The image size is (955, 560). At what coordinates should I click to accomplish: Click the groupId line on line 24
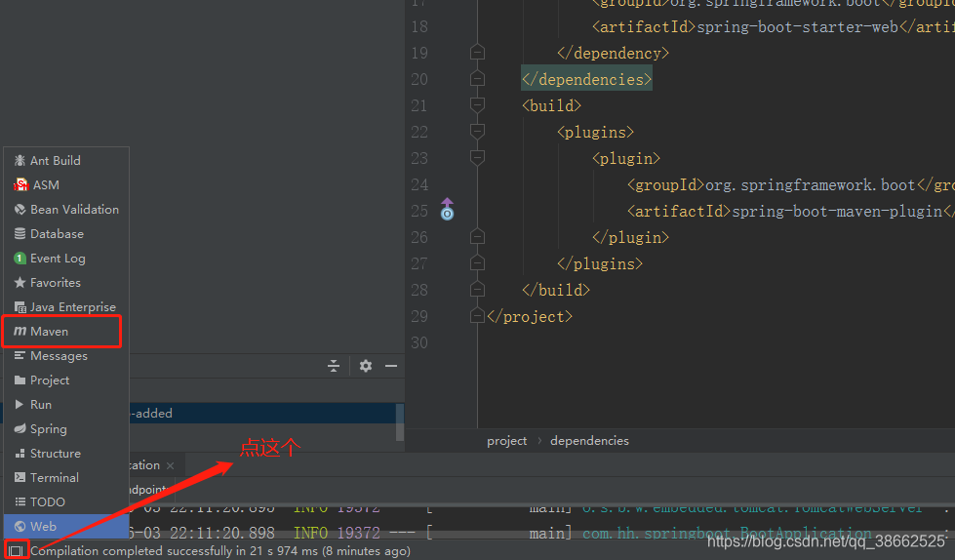tap(790, 184)
